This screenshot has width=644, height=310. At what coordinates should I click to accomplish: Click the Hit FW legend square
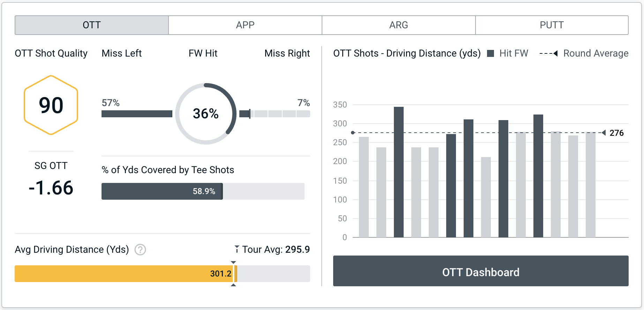coord(491,53)
